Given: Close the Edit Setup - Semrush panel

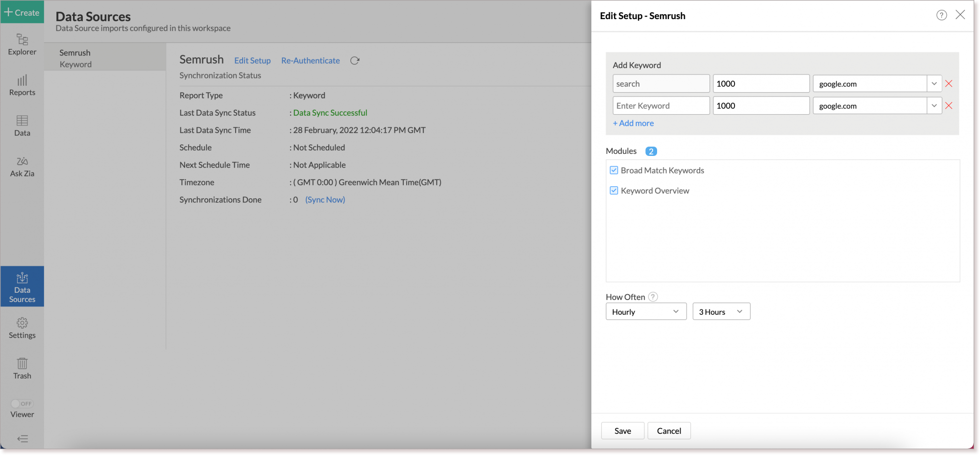Looking at the screenshot, I should click(x=960, y=15).
